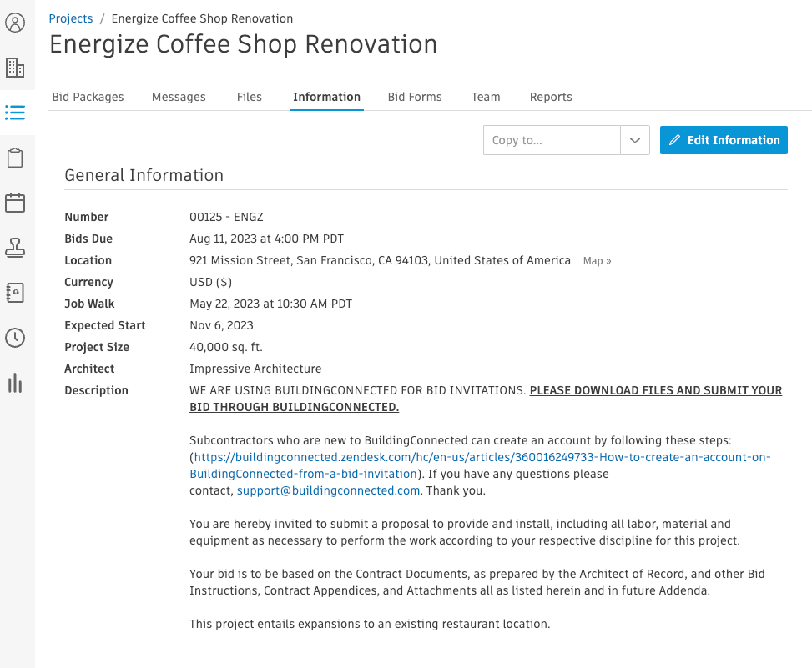Viewport: 812px width, 668px height.
Task: Switch to the Team tab
Action: (486, 97)
